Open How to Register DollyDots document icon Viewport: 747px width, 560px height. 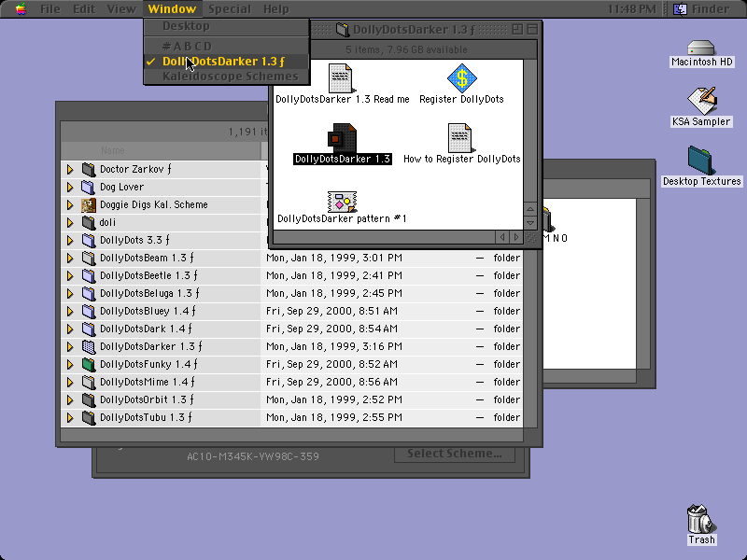point(459,138)
